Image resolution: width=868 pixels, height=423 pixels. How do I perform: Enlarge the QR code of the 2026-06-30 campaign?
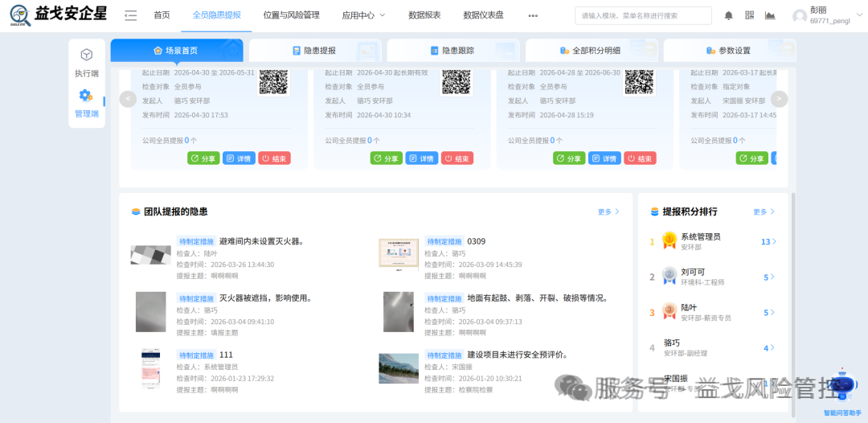point(640,82)
